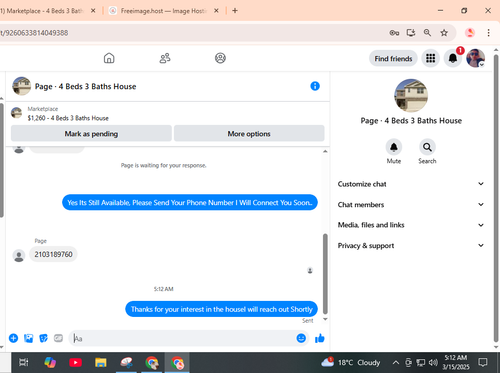Expand Media, files and links section

(411, 225)
